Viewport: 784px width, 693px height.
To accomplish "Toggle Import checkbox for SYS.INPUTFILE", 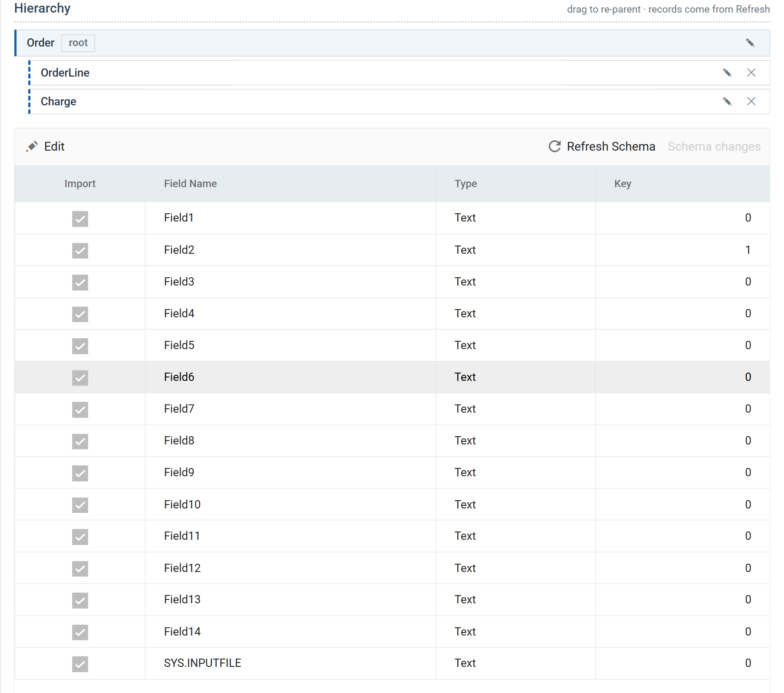I will click(80, 664).
